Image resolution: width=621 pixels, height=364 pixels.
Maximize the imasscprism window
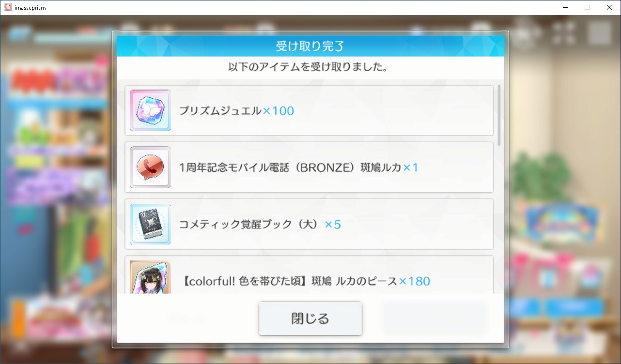(x=587, y=7)
